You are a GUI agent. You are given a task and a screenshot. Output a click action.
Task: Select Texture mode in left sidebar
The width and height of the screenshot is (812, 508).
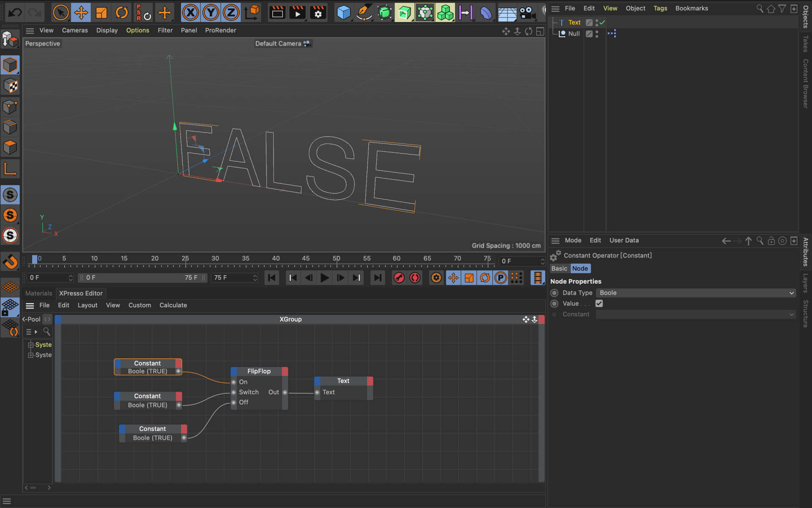coord(10,86)
